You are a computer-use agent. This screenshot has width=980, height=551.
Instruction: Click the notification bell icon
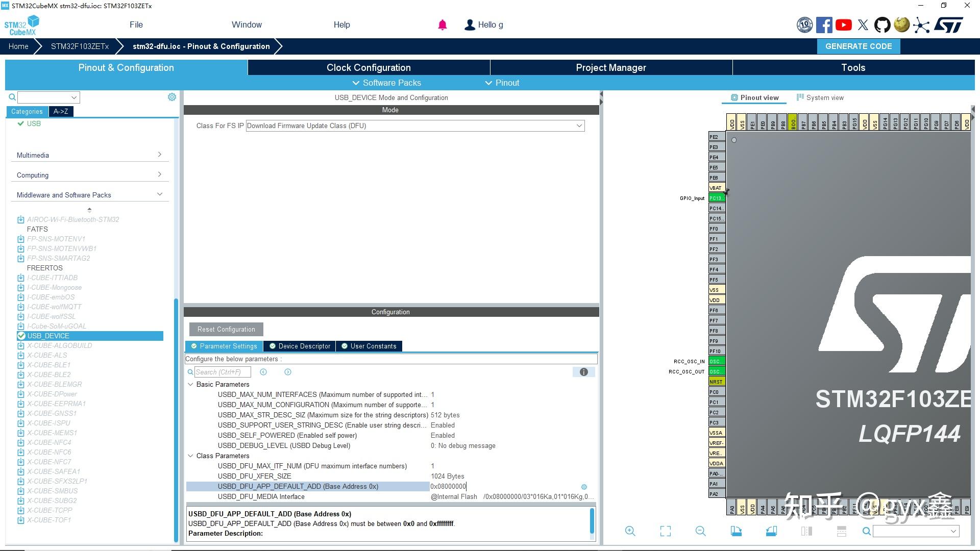pos(442,24)
